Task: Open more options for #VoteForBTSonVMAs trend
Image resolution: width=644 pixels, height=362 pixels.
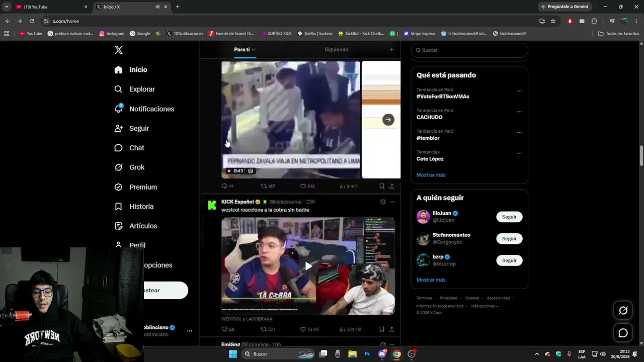Action: point(519,91)
